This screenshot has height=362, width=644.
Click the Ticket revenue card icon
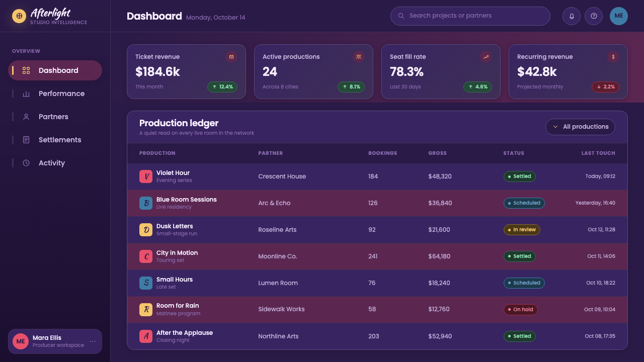tap(231, 57)
